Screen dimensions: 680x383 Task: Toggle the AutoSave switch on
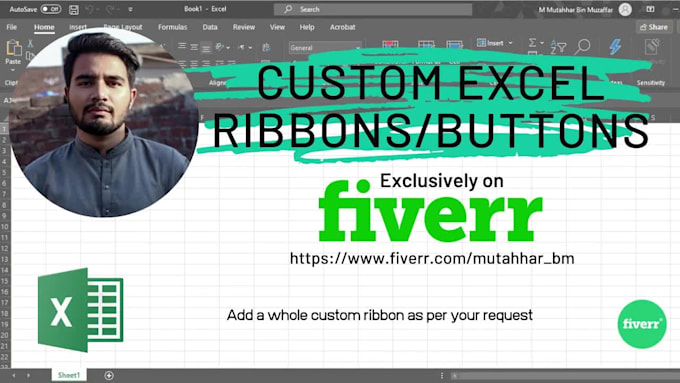51,9
